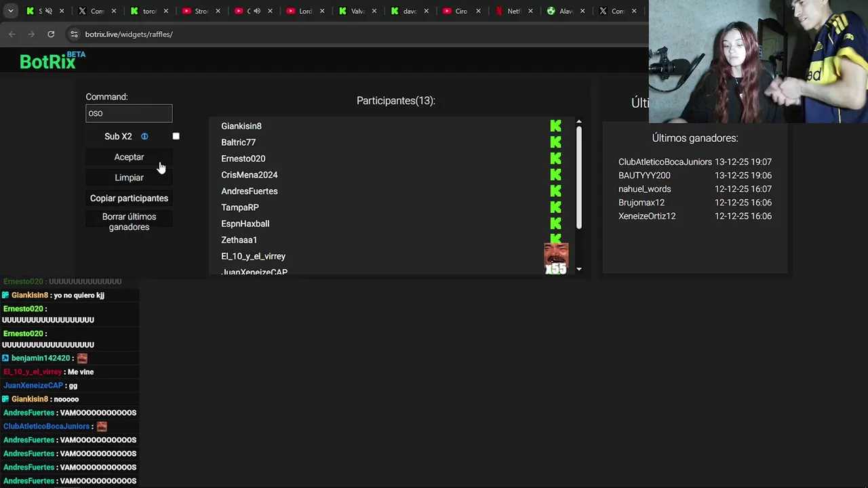Click winner BAUTYYY200 entry
868x488 pixels.
click(695, 176)
